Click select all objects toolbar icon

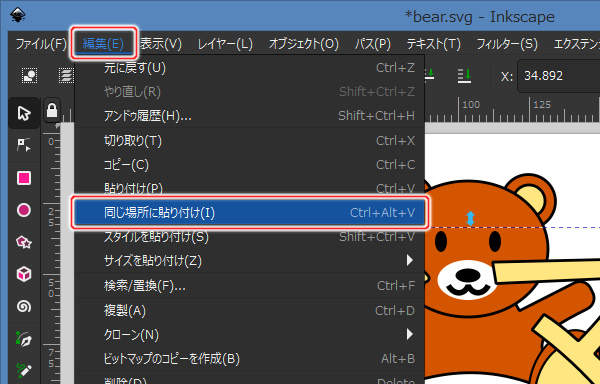[29, 75]
